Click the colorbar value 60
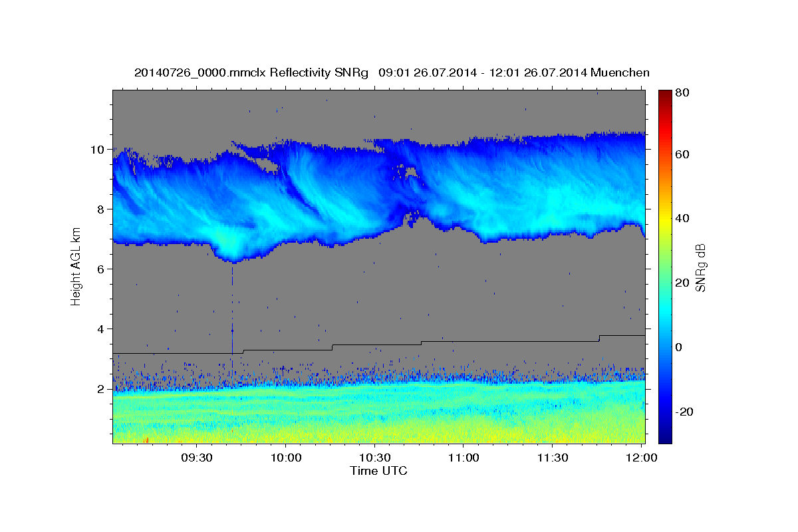798x532 pixels. pyautogui.click(x=684, y=154)
